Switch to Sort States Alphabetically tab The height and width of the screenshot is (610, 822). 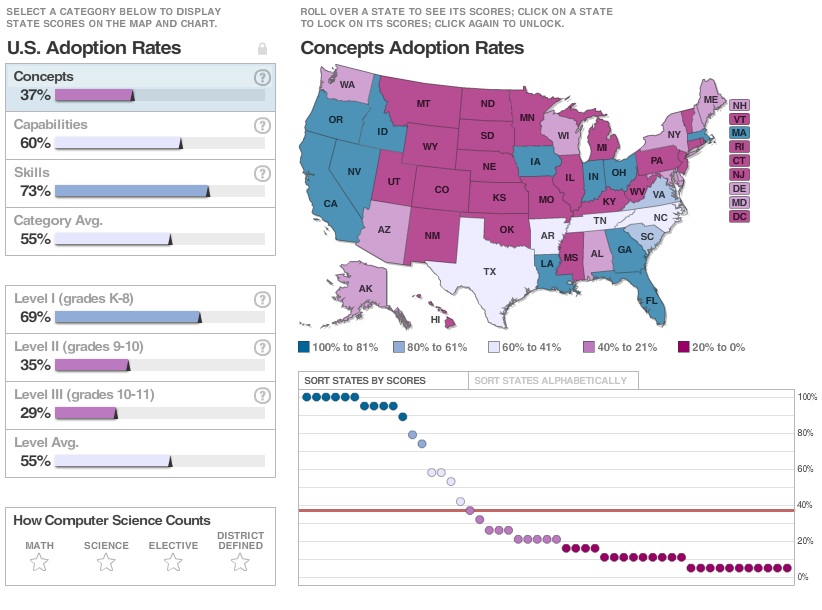point(551,381)
